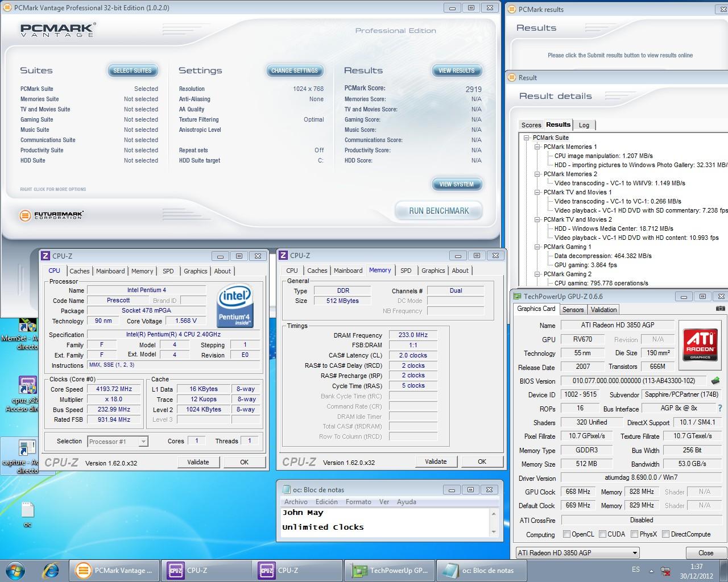Click the VIEW SYSTEM button
Screen dimensions: 728x582
coord(457,184)
